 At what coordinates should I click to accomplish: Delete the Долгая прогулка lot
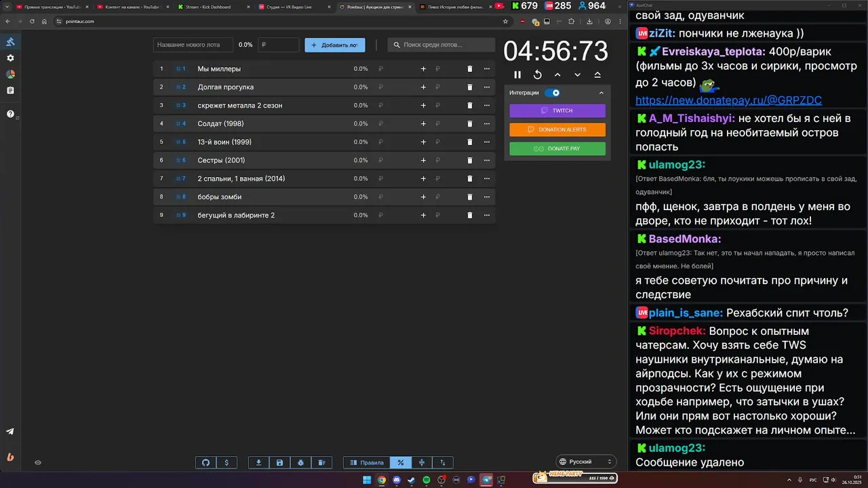click(470, 87)
